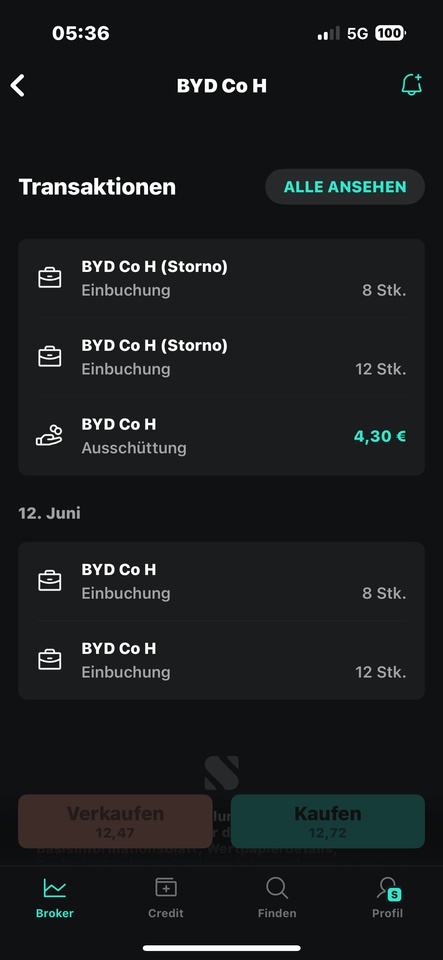Go to the Profil tab
Viewport: 443px width, 960px height.
[x=387, y=897]
